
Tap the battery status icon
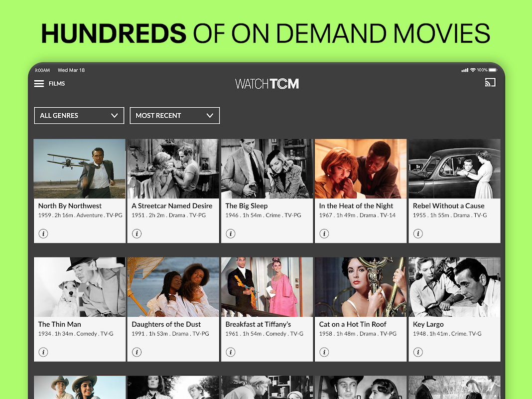[x=493, y=70]
